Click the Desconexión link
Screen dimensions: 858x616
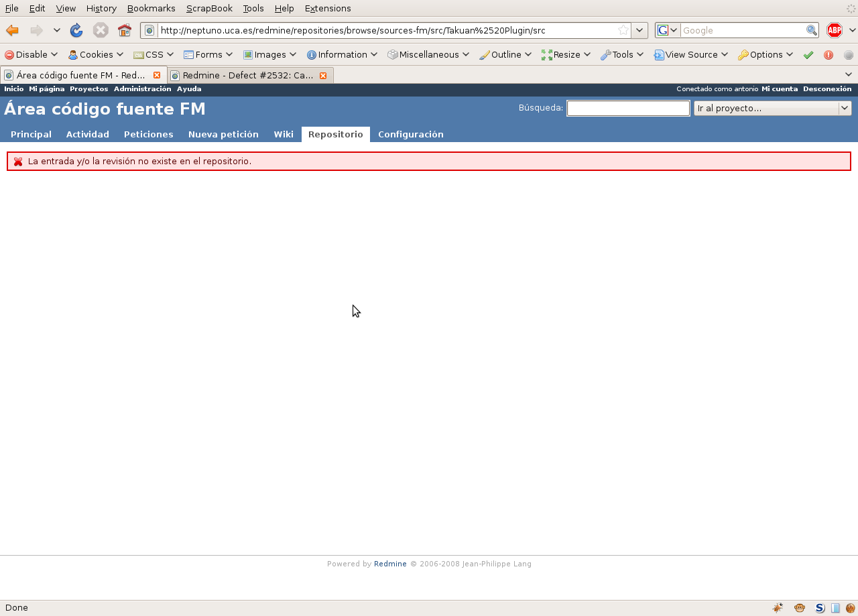click(x=827, y=89)
